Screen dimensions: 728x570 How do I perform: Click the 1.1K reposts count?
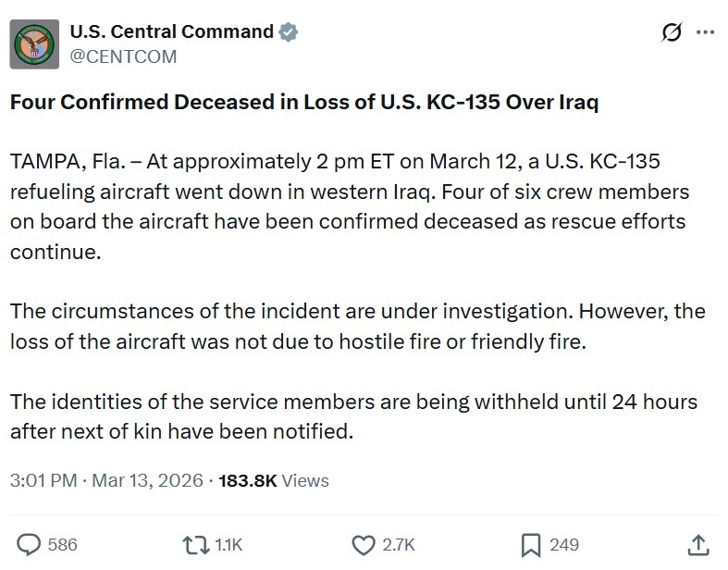coord(228,544)
